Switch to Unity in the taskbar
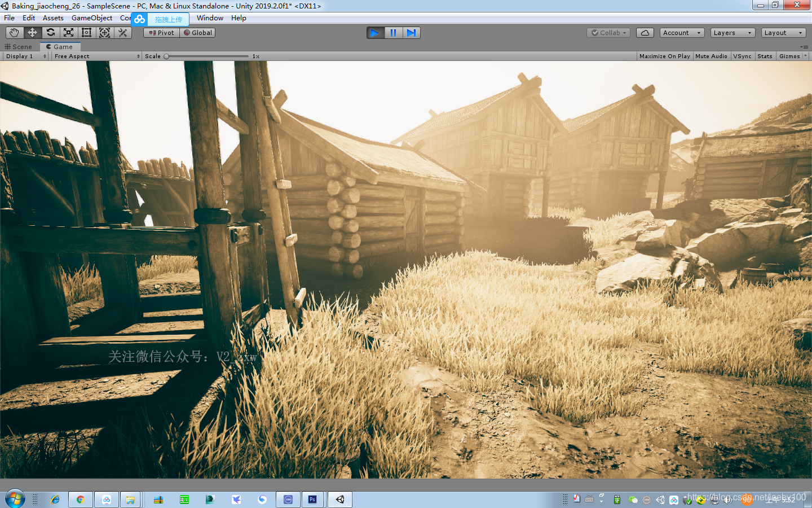 [x=340, y=500]
